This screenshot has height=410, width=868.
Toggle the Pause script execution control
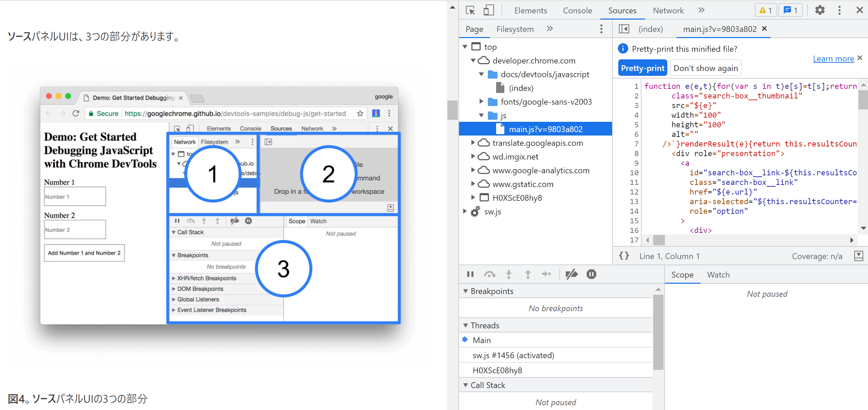[470, 274]
